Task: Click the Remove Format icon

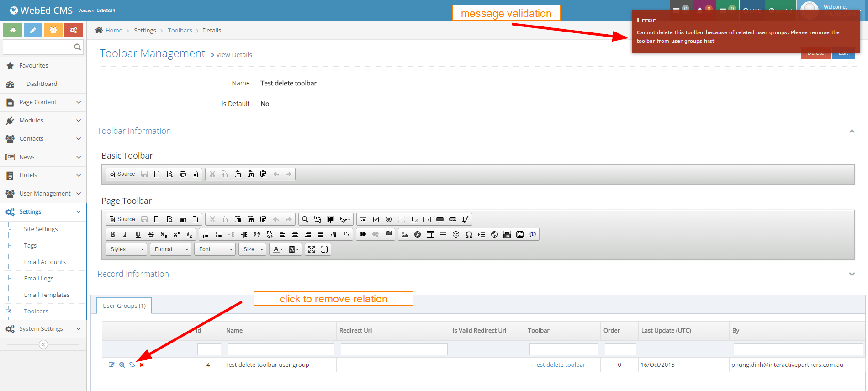Action: coord(189,234)
